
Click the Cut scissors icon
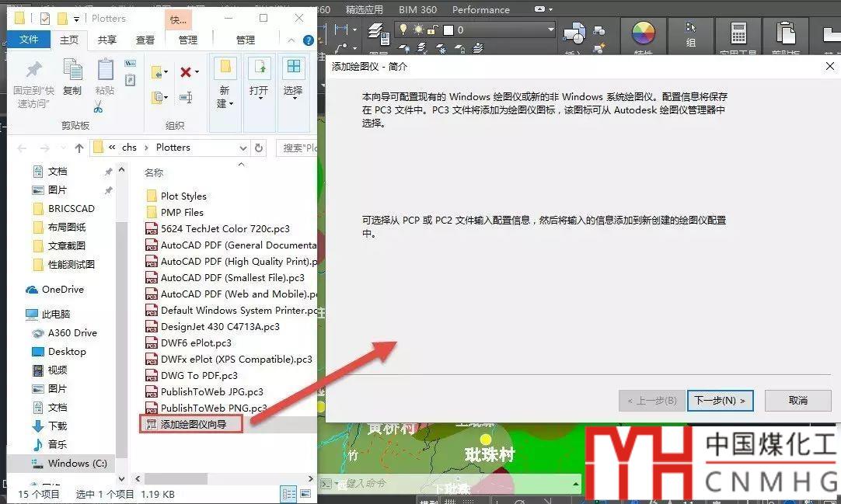[98, 106]
